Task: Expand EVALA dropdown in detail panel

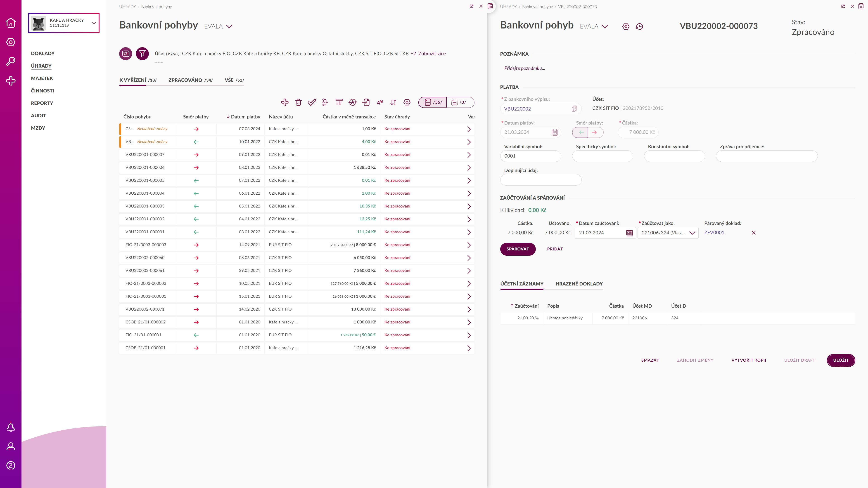Action: 605,27
